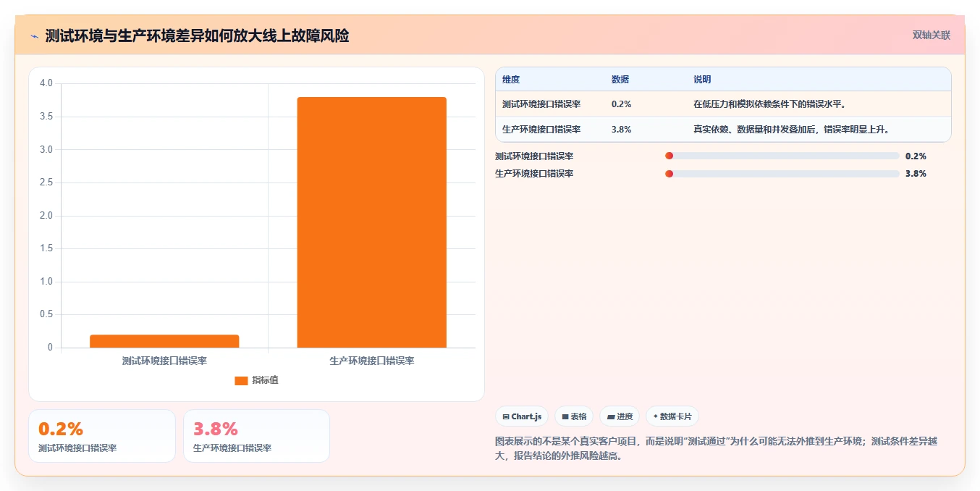Click table cell 测试环境接口错误率
980x491 pixels.
(541, 104)
